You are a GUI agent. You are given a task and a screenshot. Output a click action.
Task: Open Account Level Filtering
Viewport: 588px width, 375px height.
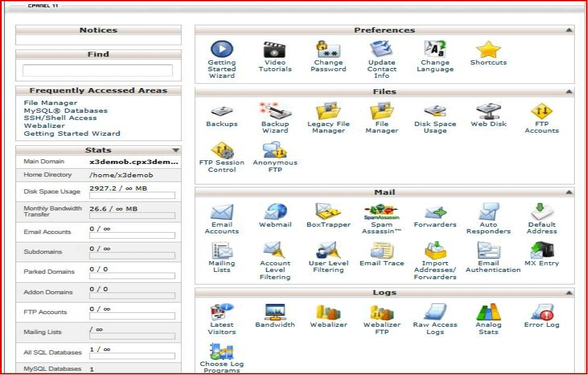point(275,250)
